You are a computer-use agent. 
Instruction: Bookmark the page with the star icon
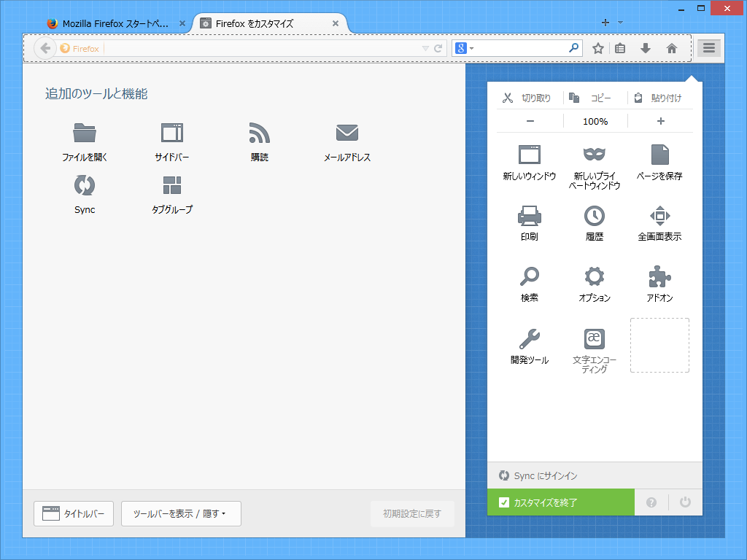click(x=597, y=48)
